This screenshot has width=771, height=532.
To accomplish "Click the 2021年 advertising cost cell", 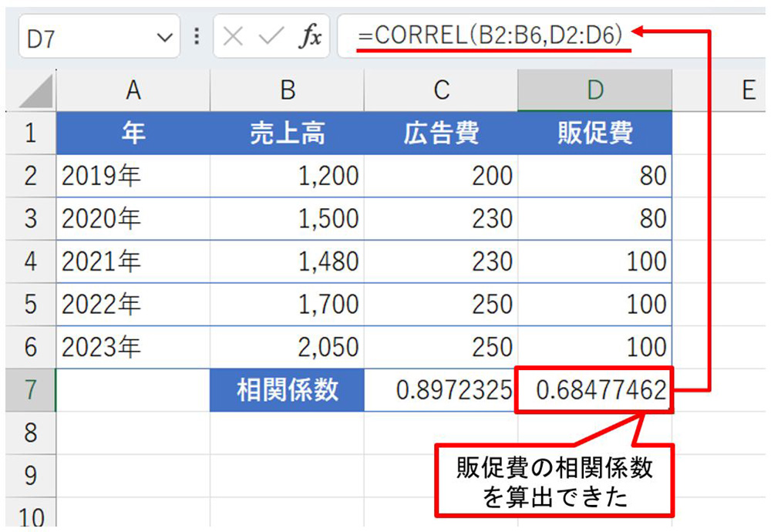I will 441,261.
